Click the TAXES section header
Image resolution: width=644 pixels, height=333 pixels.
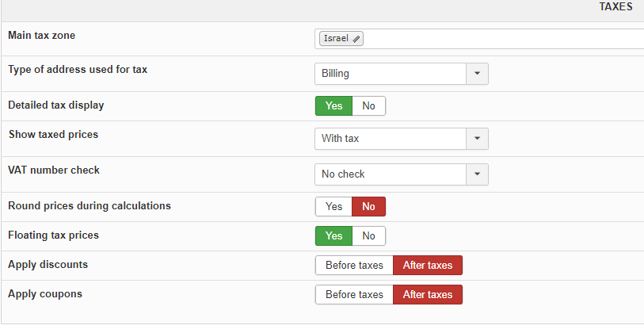615,6
